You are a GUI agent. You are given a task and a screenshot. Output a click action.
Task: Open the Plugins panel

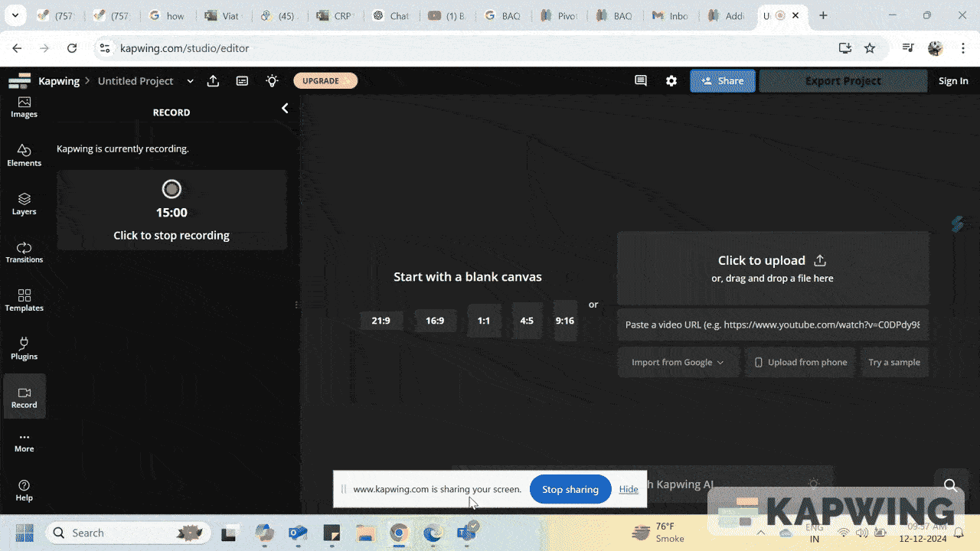point(24,349)
